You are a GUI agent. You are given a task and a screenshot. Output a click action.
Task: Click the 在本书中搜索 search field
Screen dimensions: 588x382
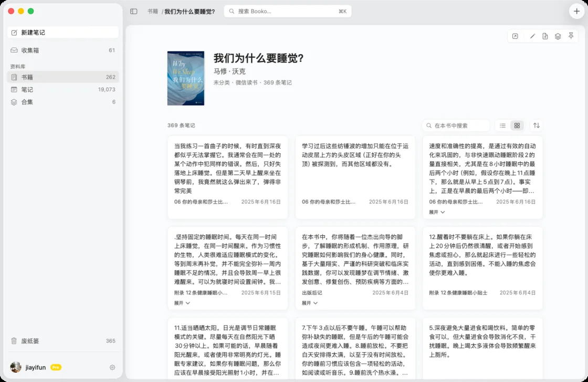[x=456, y=125]
